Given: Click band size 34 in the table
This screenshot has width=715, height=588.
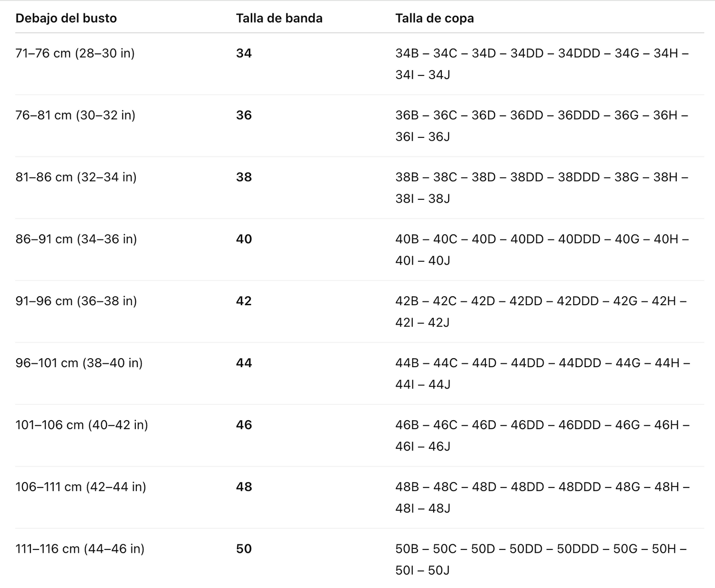Looking at the screenshot, I should pos(244,53).
